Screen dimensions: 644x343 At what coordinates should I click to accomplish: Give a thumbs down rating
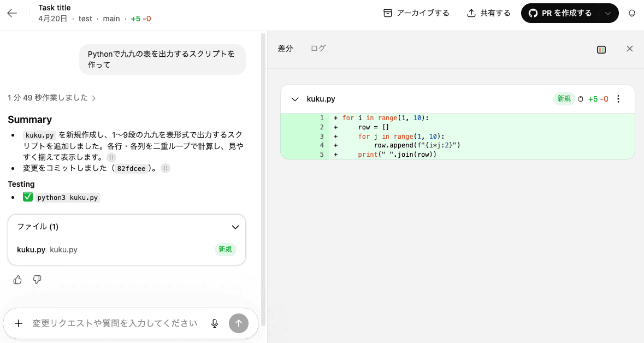37,280
